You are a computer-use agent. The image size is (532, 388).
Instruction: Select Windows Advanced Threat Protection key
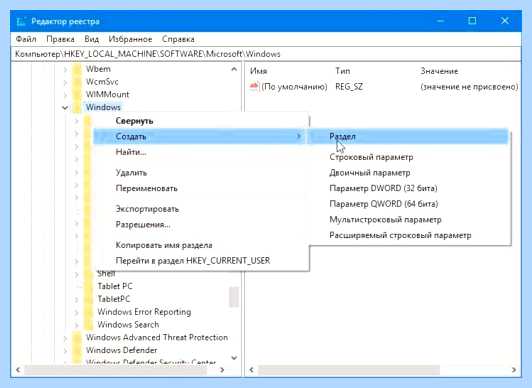[x=157, y=337]
